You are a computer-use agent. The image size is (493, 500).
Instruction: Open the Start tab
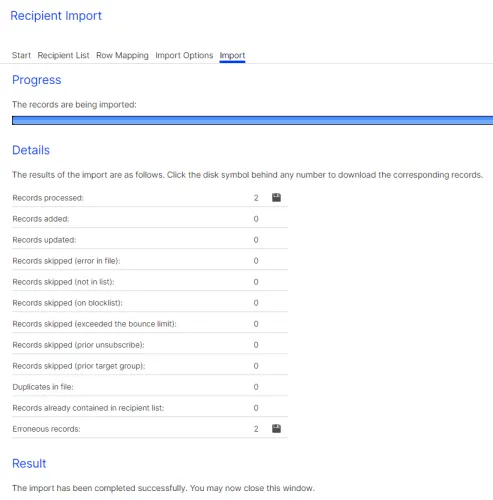coord(21,55)
